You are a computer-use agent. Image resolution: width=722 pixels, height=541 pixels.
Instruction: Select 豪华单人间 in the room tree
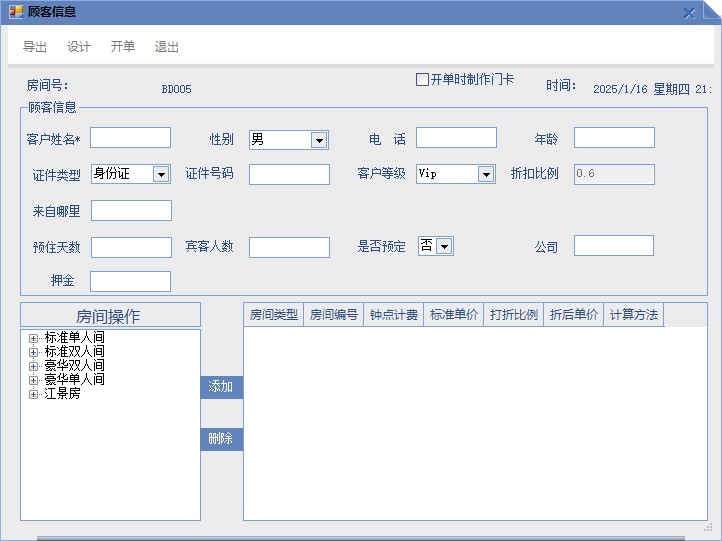coord(75,379)
